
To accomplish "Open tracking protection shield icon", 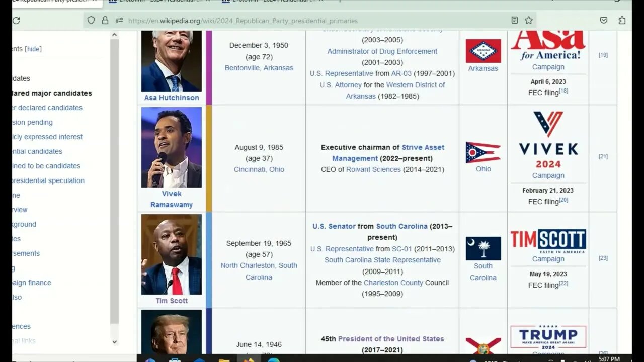I will pyautogui.click(x=91, y=21).
